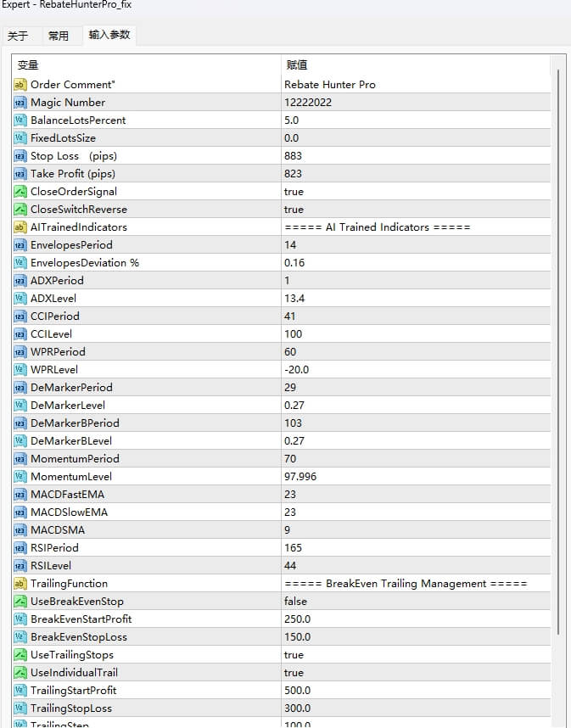Click the AITrainedIndicators string icon
Screen dimensions: 571x728
(20, 227)
